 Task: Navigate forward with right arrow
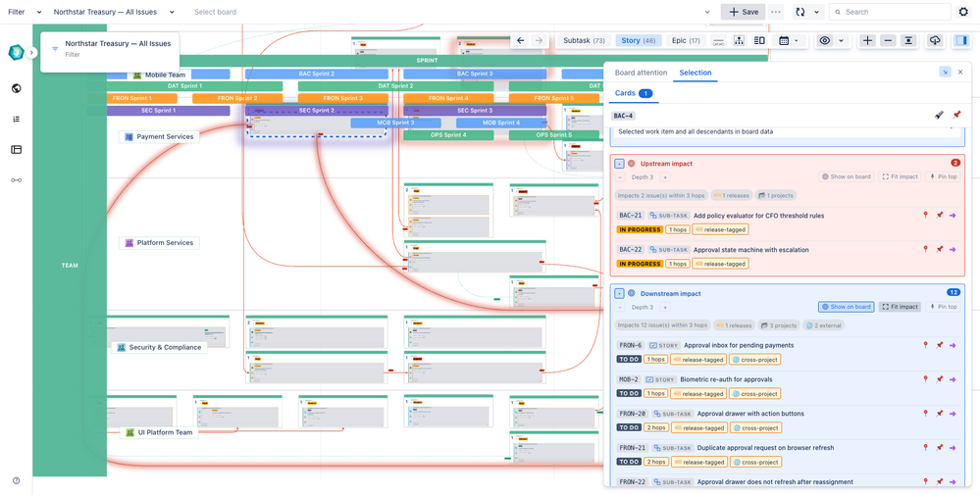[539, 40]
